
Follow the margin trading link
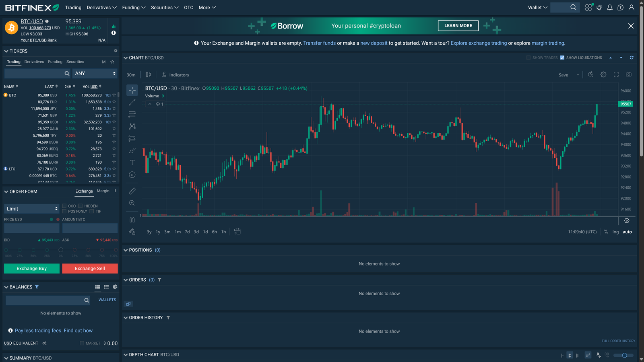point(547,43)
